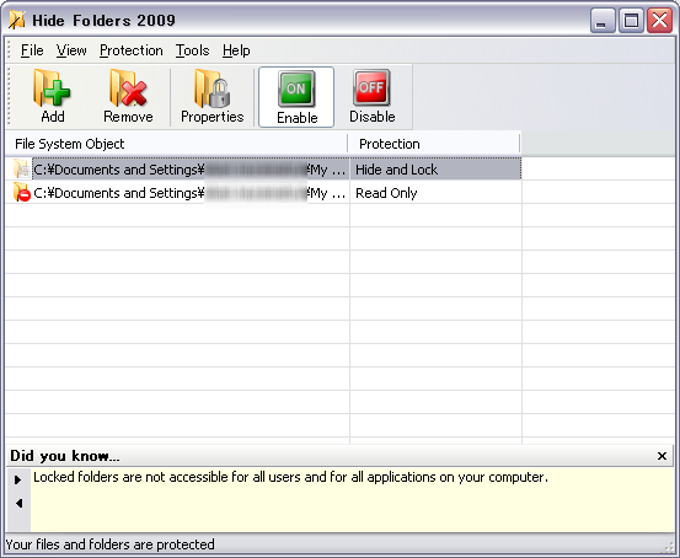
Task: Open the Help menu
Action: pos(236,51)
